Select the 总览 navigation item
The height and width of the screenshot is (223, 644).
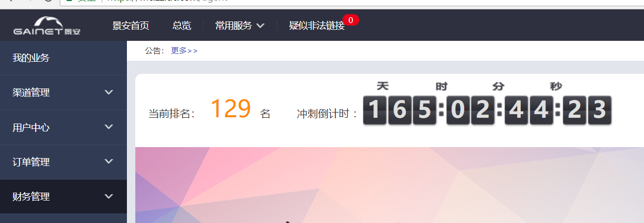pos(181,25)
